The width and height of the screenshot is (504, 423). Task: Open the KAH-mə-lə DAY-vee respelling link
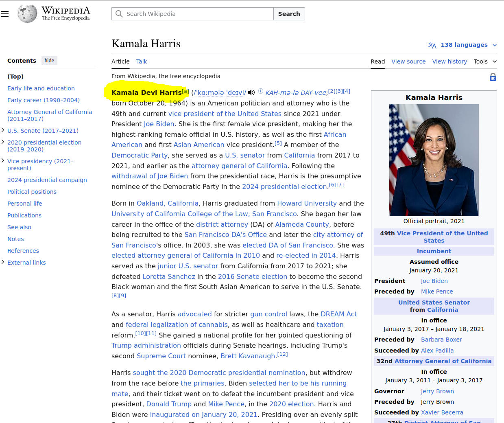point(296,93)
